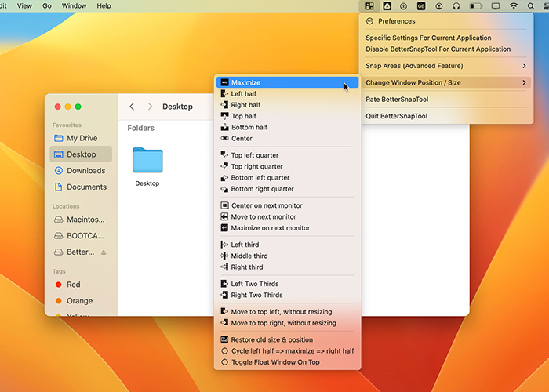Click the display mirroring menu bar icon
549x392 pixels.
click(x=496, y=6)
